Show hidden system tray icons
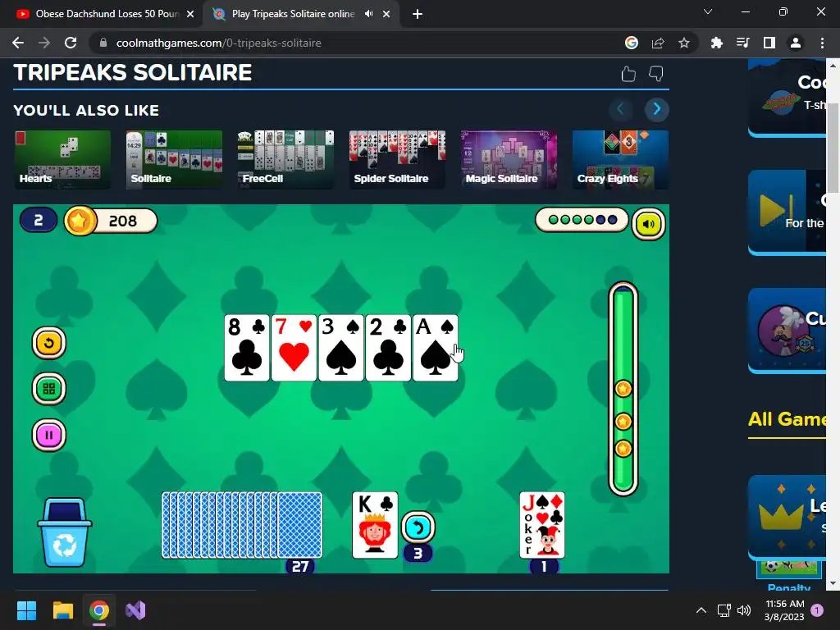 click(701, 610)
